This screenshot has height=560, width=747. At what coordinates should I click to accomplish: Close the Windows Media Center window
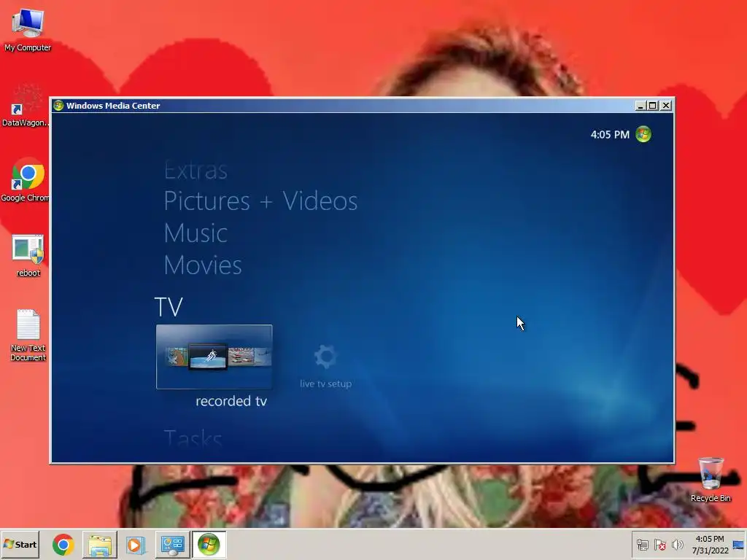click(x=666, y=106)
